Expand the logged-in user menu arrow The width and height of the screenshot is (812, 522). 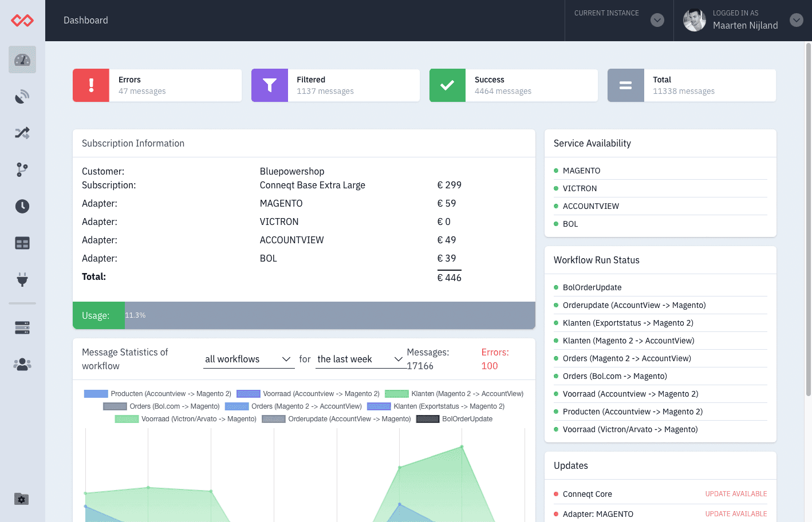click(x=796, y=20)
